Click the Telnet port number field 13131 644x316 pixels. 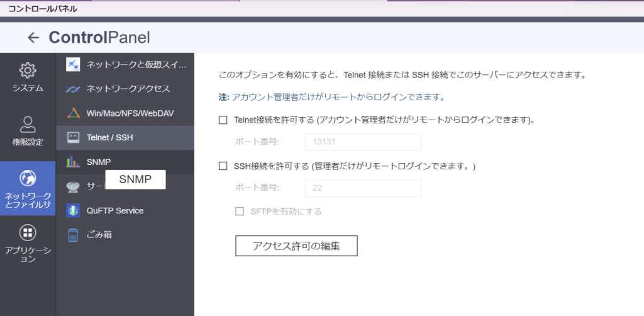(x=363, y=142)
